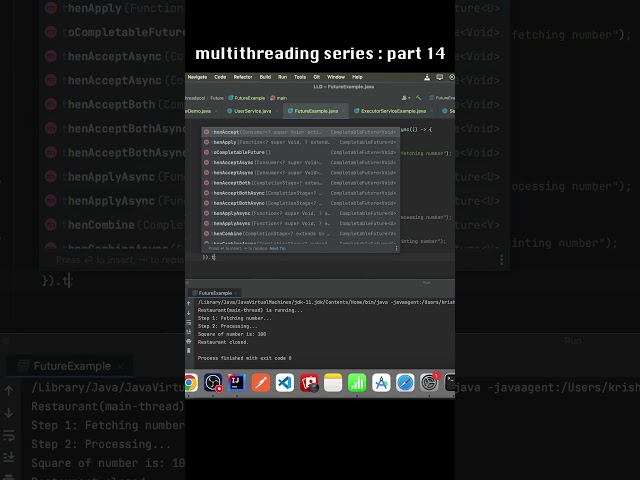Close the FutureExample.java editor tab
The image size is (640, 480).
point(343,111)
